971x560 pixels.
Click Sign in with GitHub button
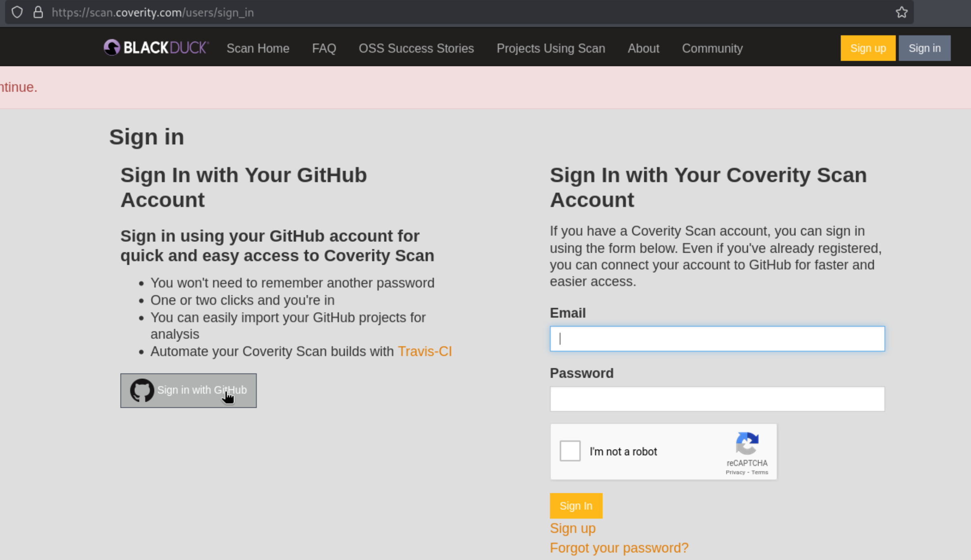[x=188, y=390]
